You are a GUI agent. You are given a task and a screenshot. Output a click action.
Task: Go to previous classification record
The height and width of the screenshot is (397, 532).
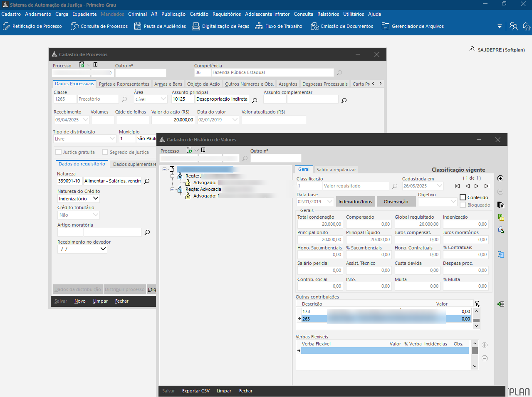click(x=468, y=186)
